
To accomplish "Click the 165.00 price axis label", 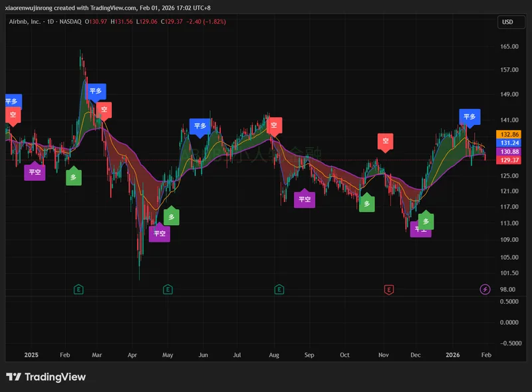I will [509, 47].
